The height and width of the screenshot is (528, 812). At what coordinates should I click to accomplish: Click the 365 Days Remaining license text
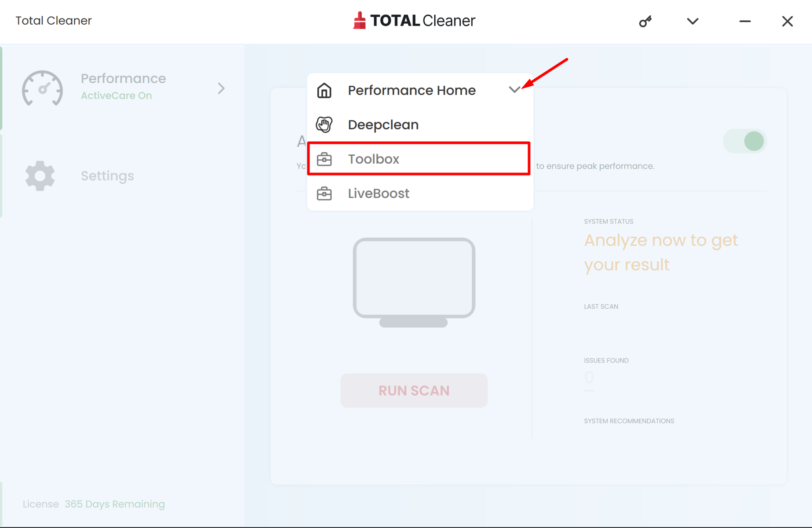[x=115, y=504]
